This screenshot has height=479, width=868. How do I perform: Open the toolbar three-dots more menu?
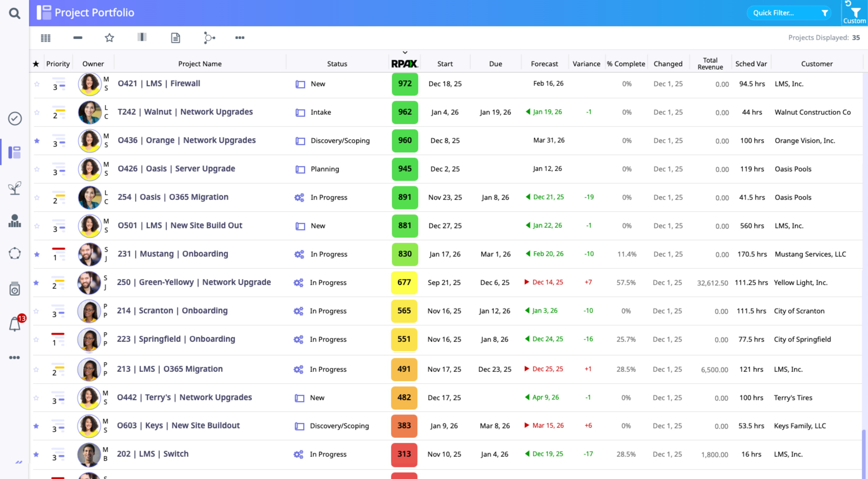(x=240, y=38)
